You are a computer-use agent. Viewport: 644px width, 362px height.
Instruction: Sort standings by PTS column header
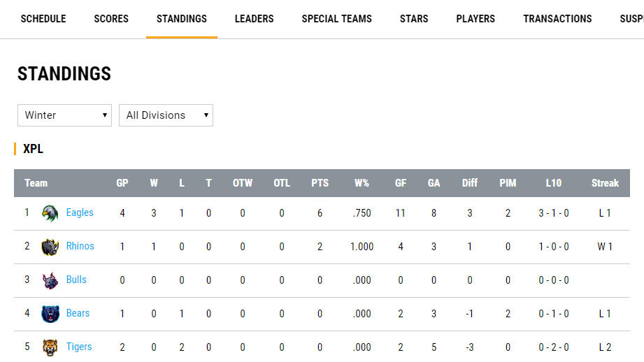(320, 183)
